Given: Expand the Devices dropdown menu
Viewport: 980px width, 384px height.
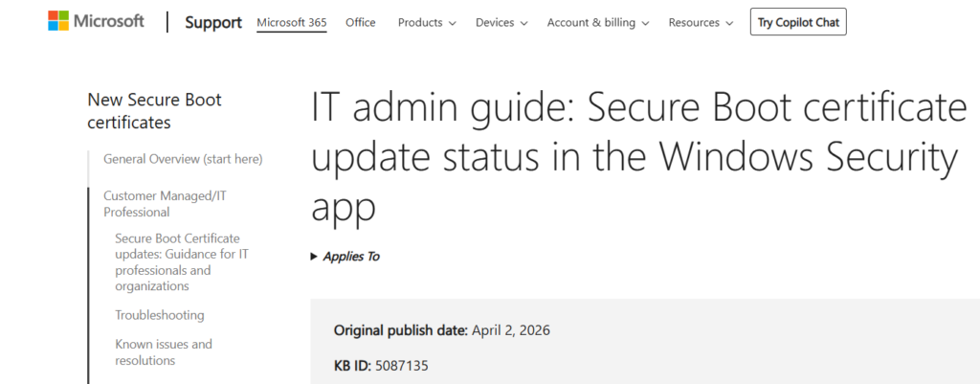Looking at the screenshot, I should click(x=501, y=22).
